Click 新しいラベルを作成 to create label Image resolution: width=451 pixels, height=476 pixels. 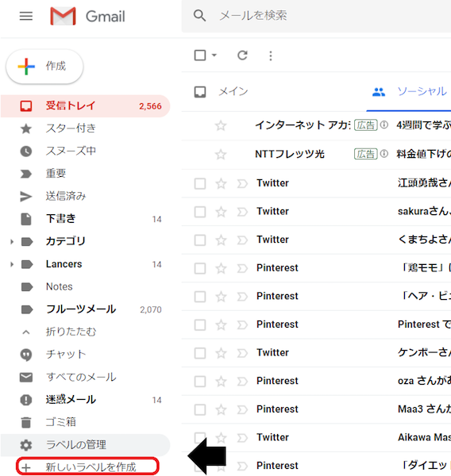pyautogui.click(x=87, y=466)
